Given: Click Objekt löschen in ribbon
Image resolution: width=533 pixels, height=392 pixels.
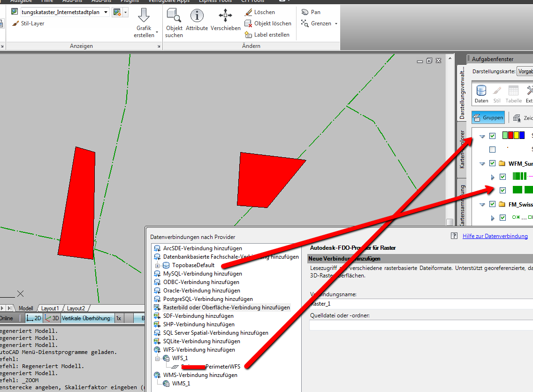Looking at the screenshot, I should [x=268, y=23].
